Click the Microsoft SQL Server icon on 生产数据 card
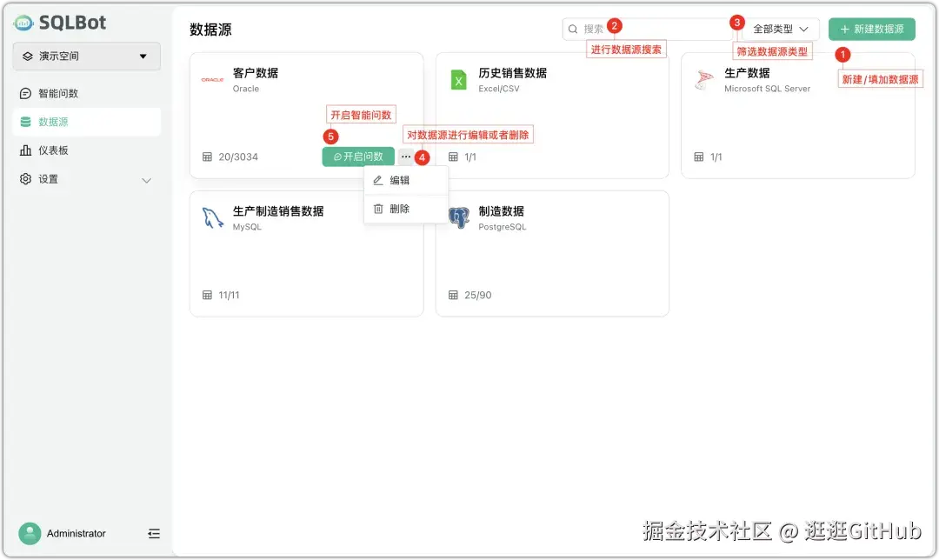The width and height of the screenshot is (939, 560). click(x=704, y=80)
